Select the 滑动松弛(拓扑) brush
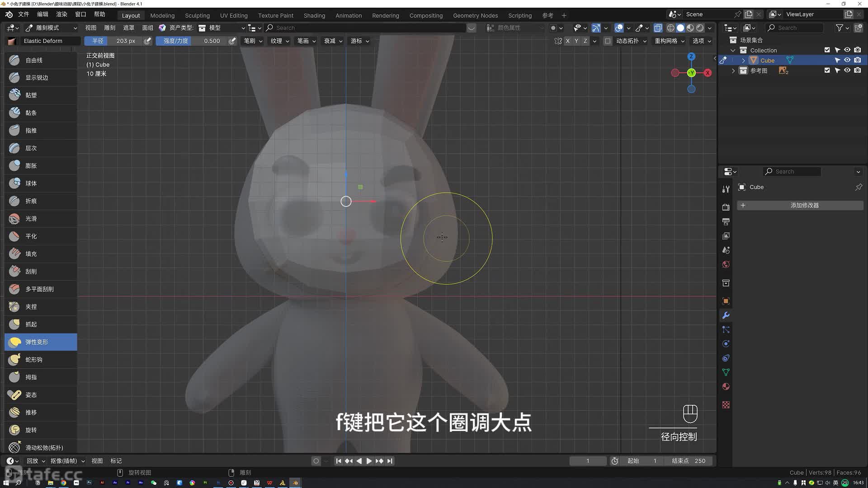 [41, 448]
